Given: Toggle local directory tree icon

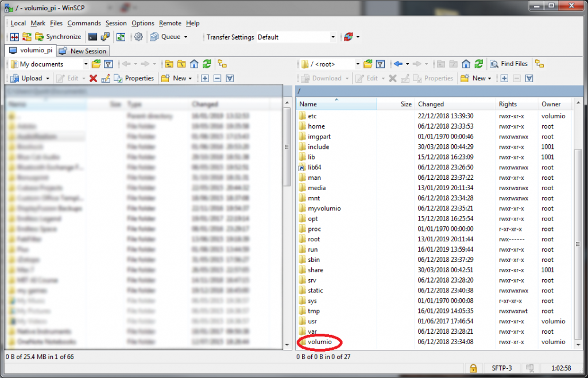Looking at the screenshot, I should [222, 64].
